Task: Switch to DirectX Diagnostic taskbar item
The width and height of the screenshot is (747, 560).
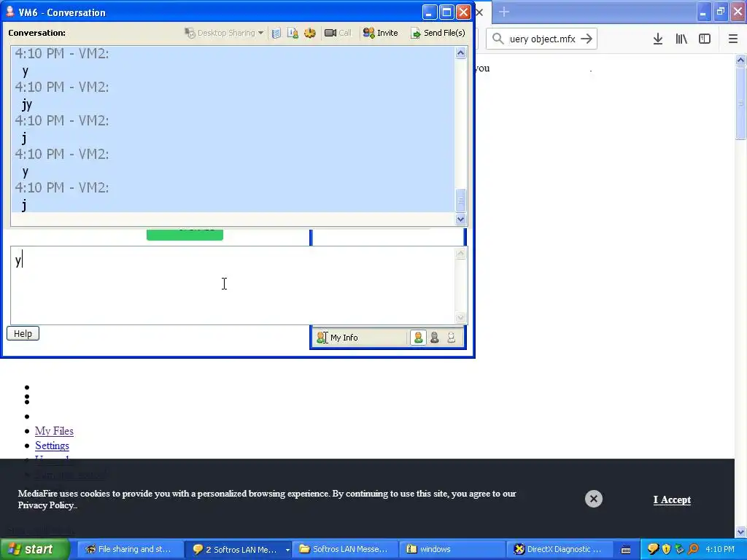Action: [560, 549]
